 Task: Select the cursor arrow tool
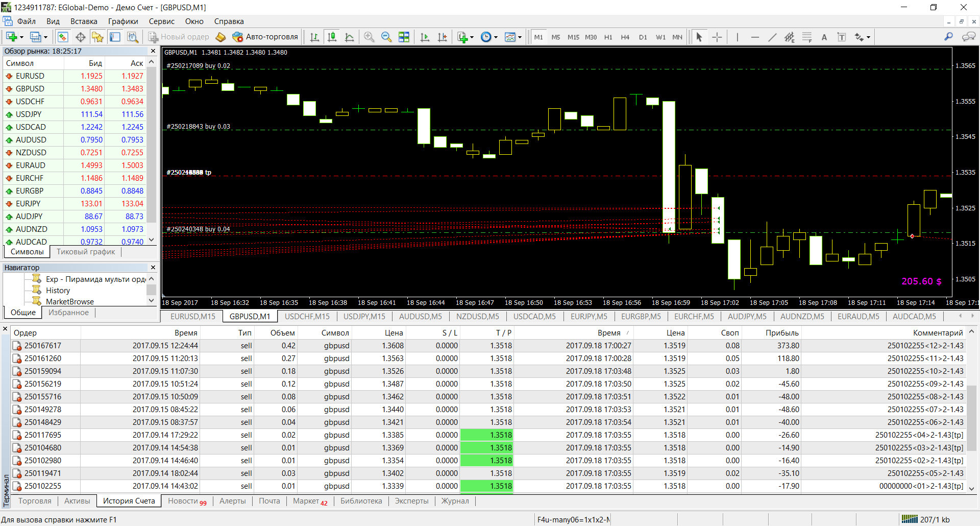(x=699, y=37)
